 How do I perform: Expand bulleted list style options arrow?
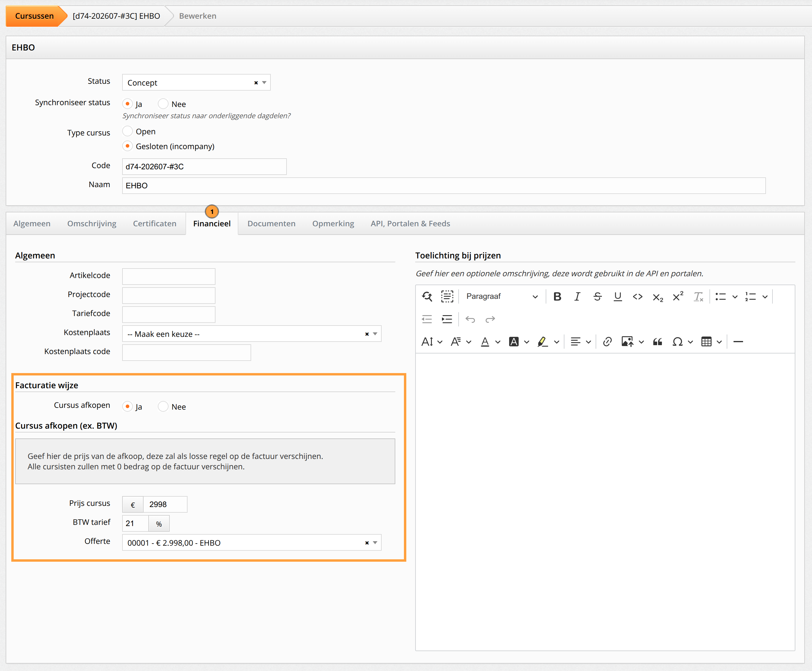735,296
